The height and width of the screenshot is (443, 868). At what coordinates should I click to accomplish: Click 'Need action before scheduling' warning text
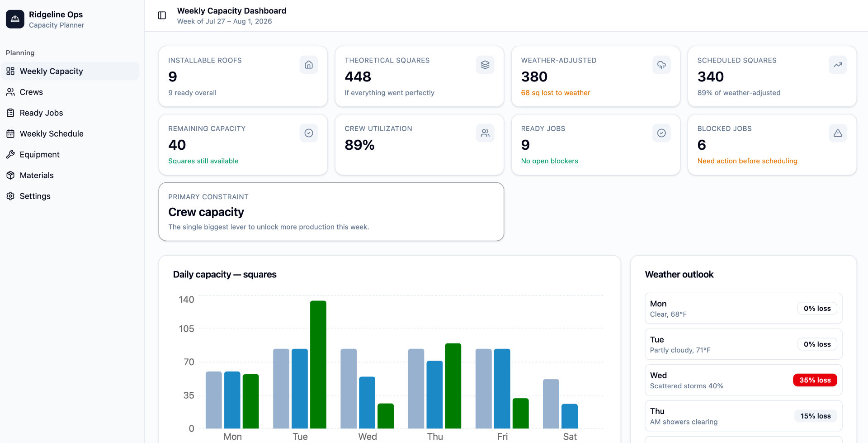click(747, 161)
